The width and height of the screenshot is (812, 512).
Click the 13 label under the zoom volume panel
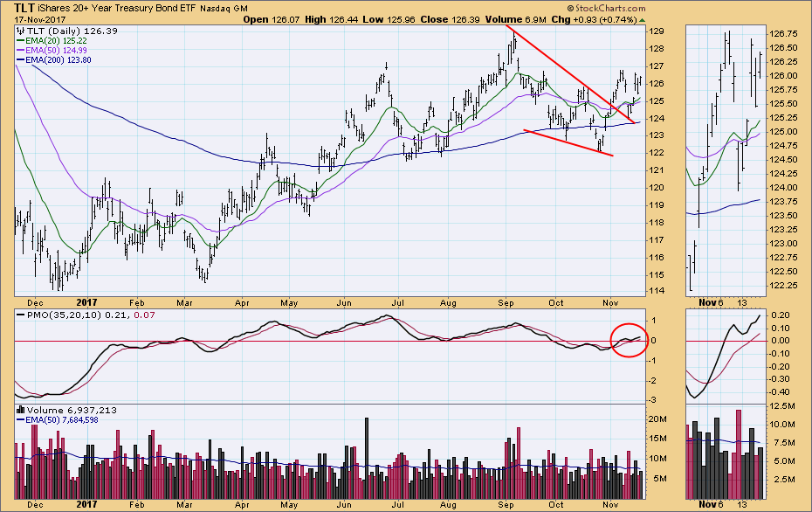tap(742, 504)
